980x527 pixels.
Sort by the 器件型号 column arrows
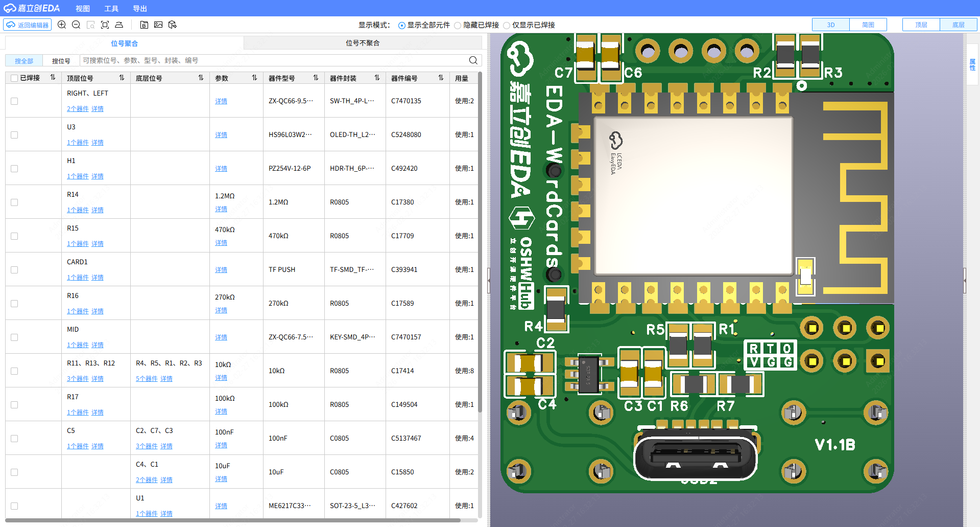(x=316, y=78)
